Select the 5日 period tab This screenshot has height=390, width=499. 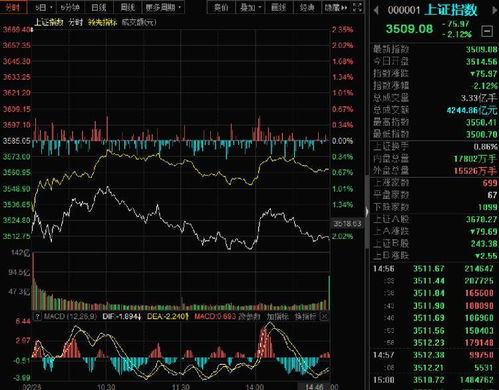(41, 7)
